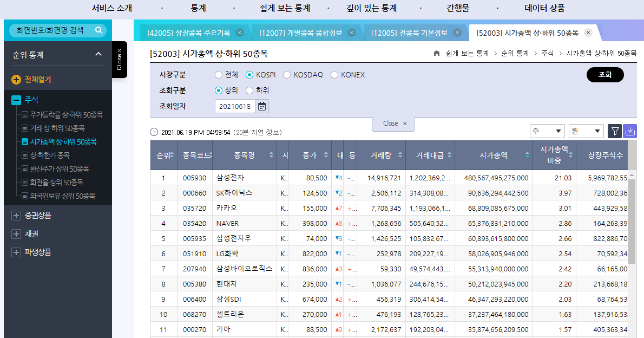Collapse the sidebar with vertical Close tab
Viewport: 644px width, 338px height.
click(x=120, y=60)
